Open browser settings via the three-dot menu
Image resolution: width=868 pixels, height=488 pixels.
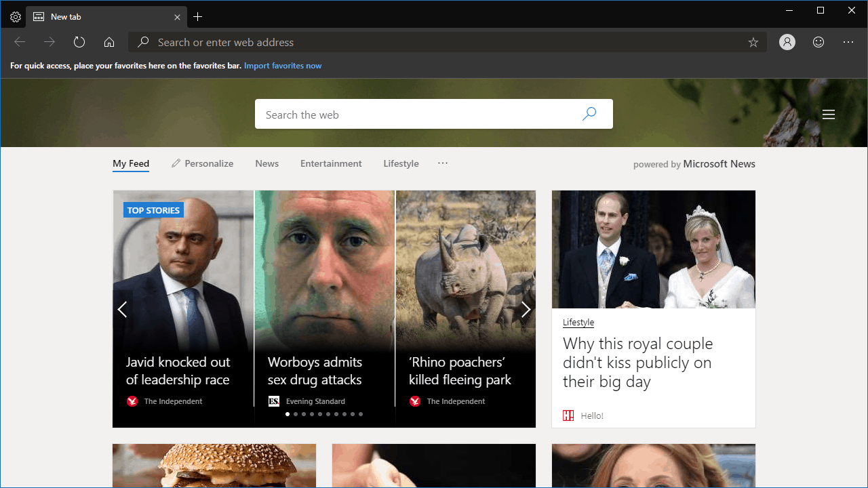pyautogui.click(x=848, y=41)
